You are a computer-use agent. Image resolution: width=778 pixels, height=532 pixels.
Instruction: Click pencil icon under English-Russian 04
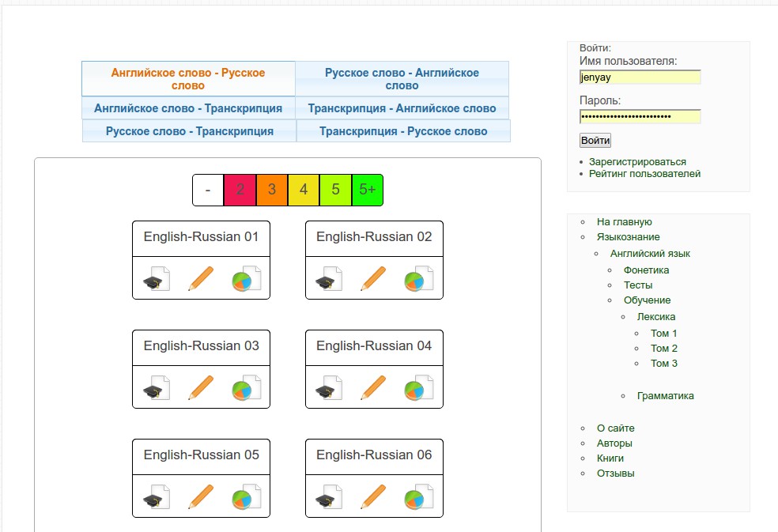tap(374, 388)
